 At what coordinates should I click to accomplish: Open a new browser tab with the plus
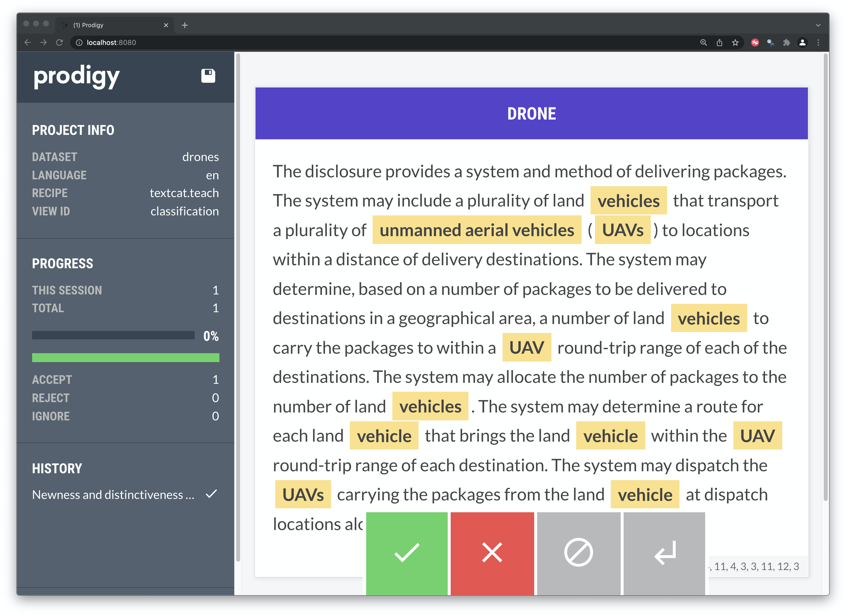185,25
